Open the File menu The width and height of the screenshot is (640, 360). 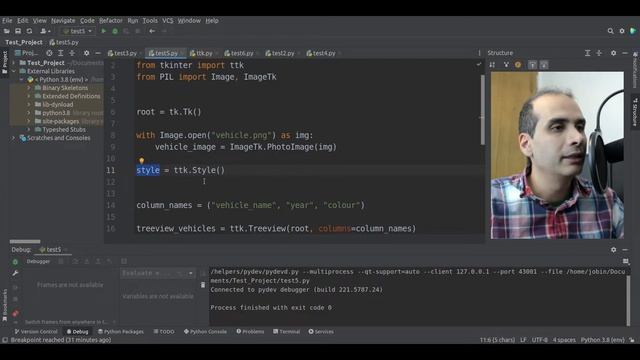click(7, 20)
